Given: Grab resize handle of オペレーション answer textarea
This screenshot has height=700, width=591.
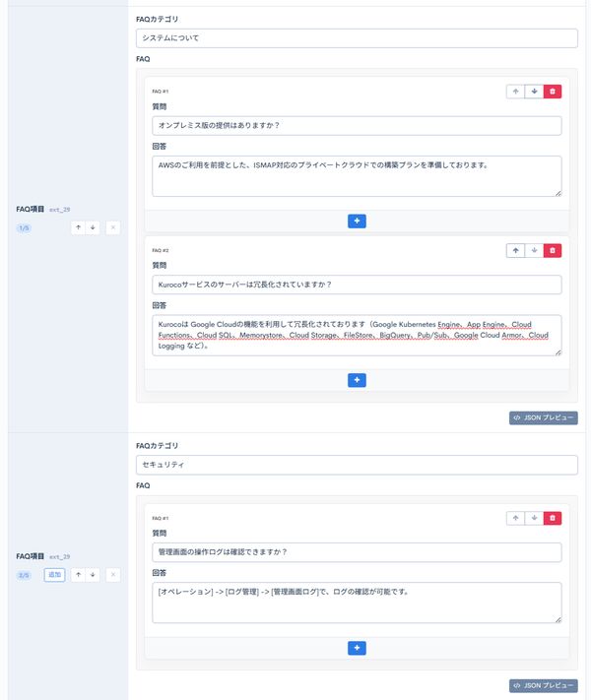Looking at the screenshot, I should (x=558, y=620).
